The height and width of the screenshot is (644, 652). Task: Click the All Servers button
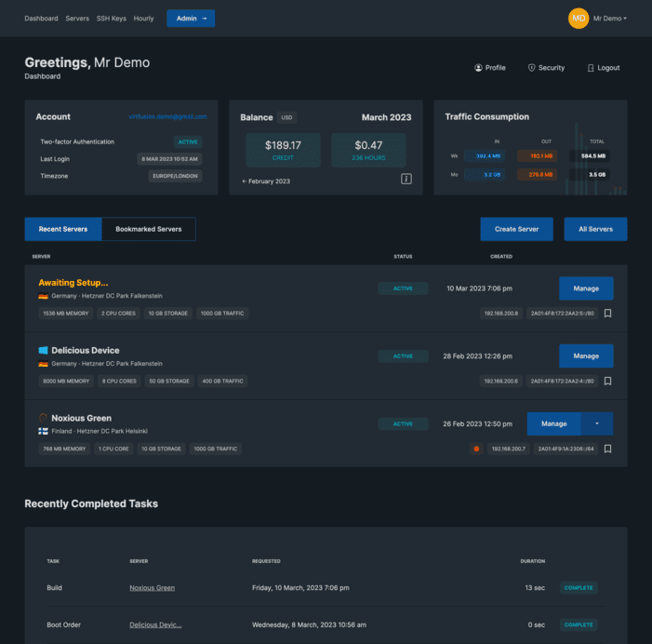tap(595, 229)
